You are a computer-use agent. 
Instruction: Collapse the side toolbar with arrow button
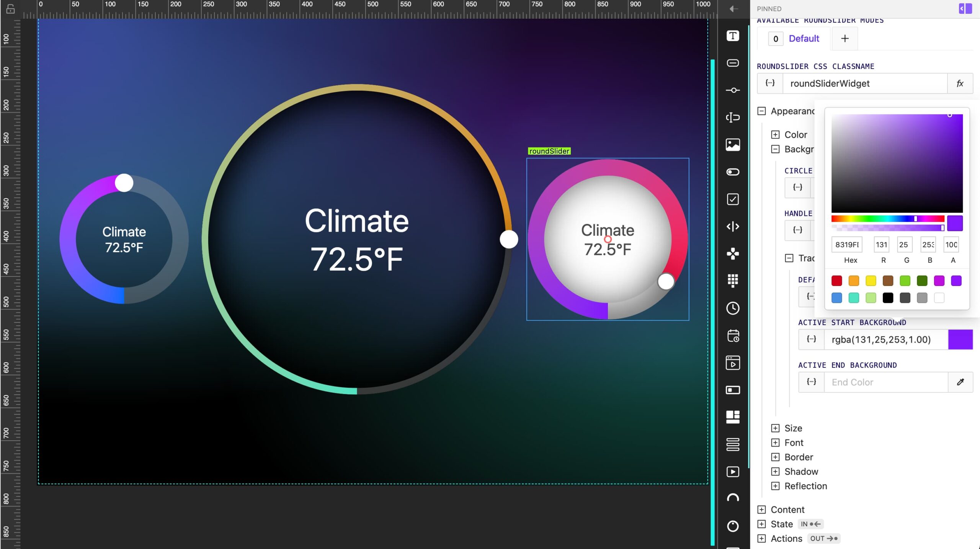tap(733, 8)
